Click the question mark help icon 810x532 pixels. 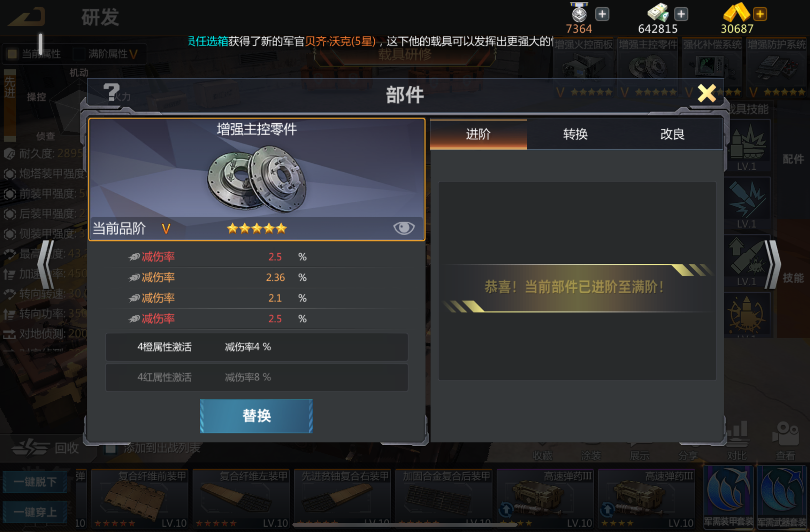[111, 92]
